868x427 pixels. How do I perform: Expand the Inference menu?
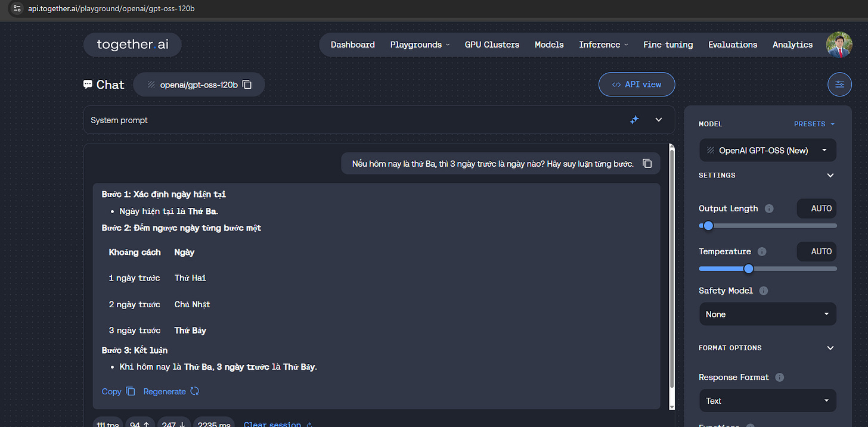click(603, 45)
